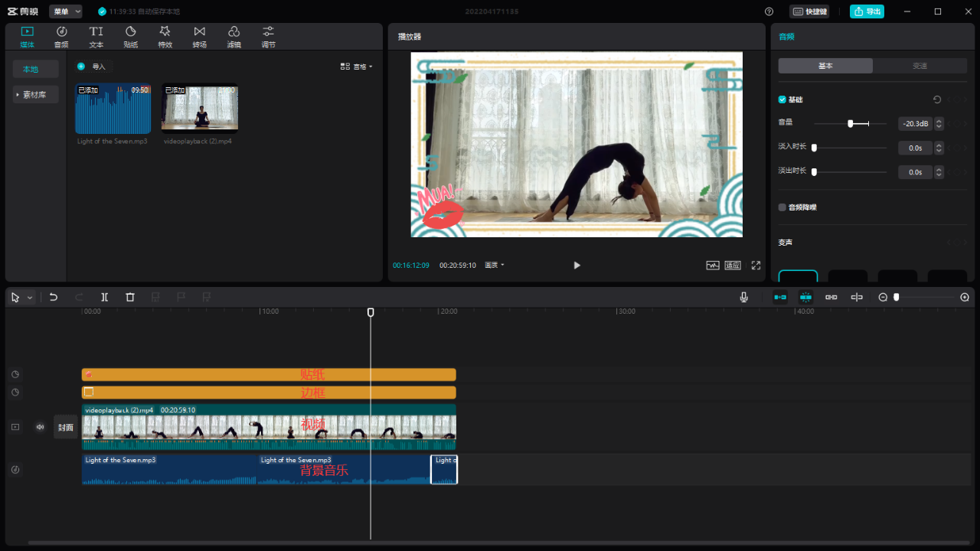Reset basic audio settings icon
This screenshot has width=980, height=551.
click(x=937, y=99)
